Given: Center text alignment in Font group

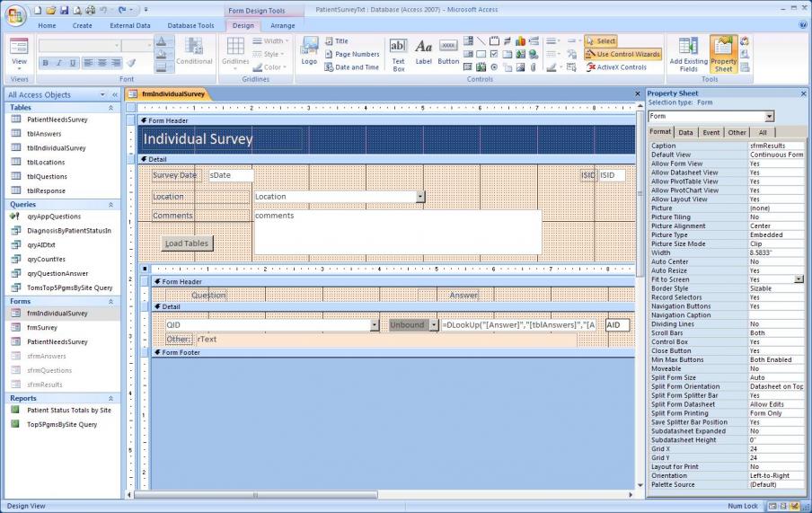Looking at the screenshot, I should point(102,63).
